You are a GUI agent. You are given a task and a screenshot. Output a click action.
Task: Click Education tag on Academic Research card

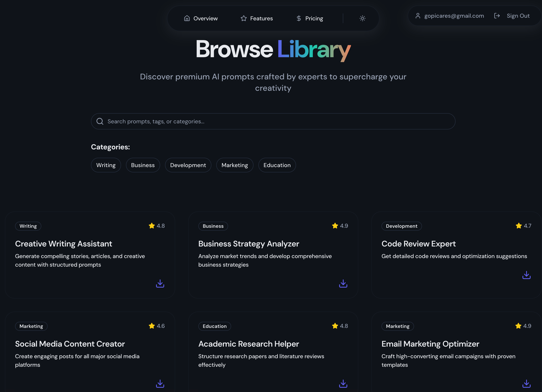(215, 326)
